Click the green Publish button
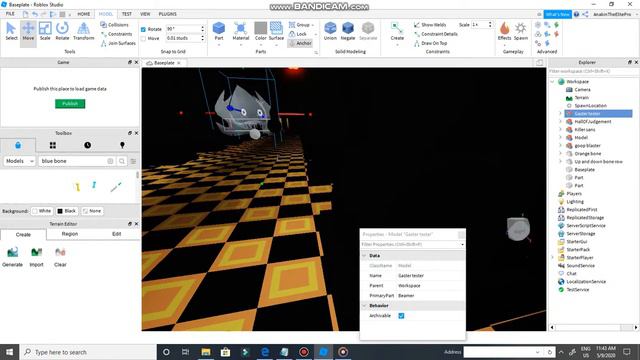The width and height of the screenshot is (640, 360). [70, 104]
